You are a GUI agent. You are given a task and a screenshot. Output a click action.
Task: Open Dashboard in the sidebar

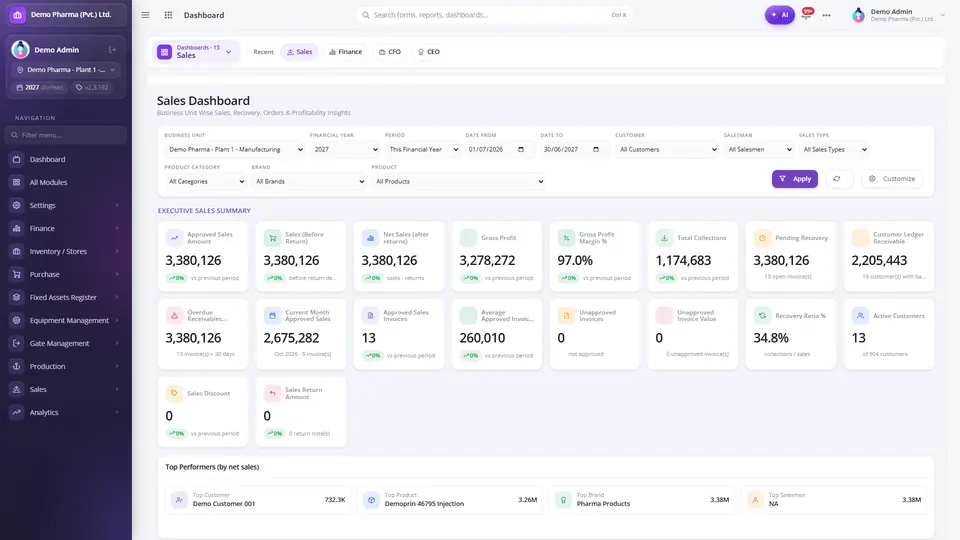coord(66,159)
